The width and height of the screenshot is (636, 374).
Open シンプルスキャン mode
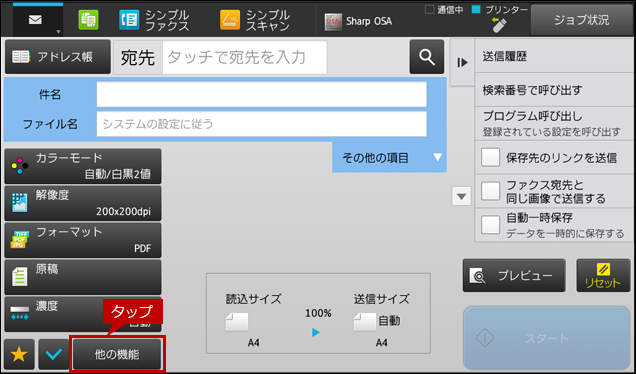tap(255, 20)
